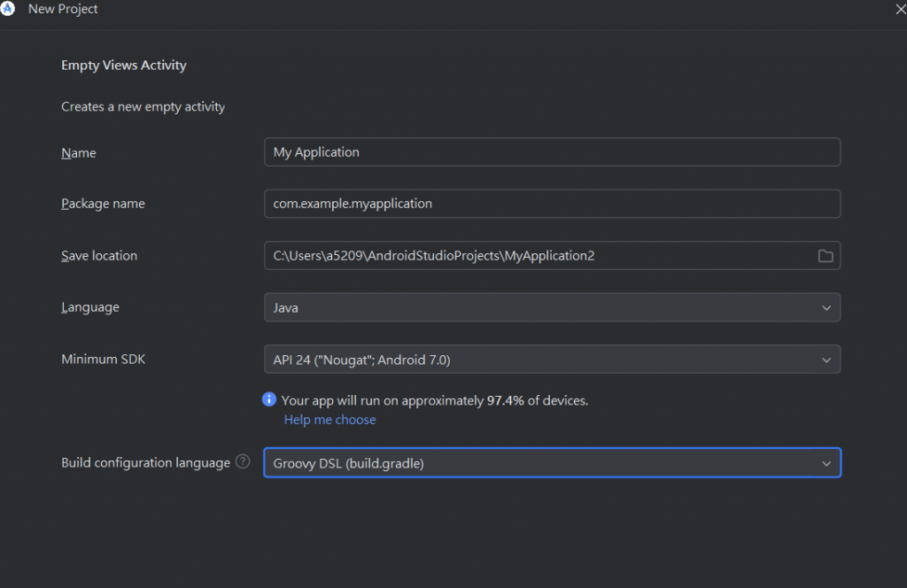The image size is (907, 588).
Task: Click the "Language" label text
Action: [89, 307]
